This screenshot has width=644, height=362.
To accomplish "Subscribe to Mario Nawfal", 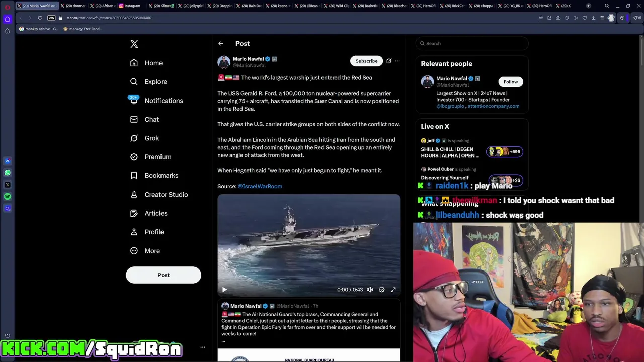I will [366, 61].
